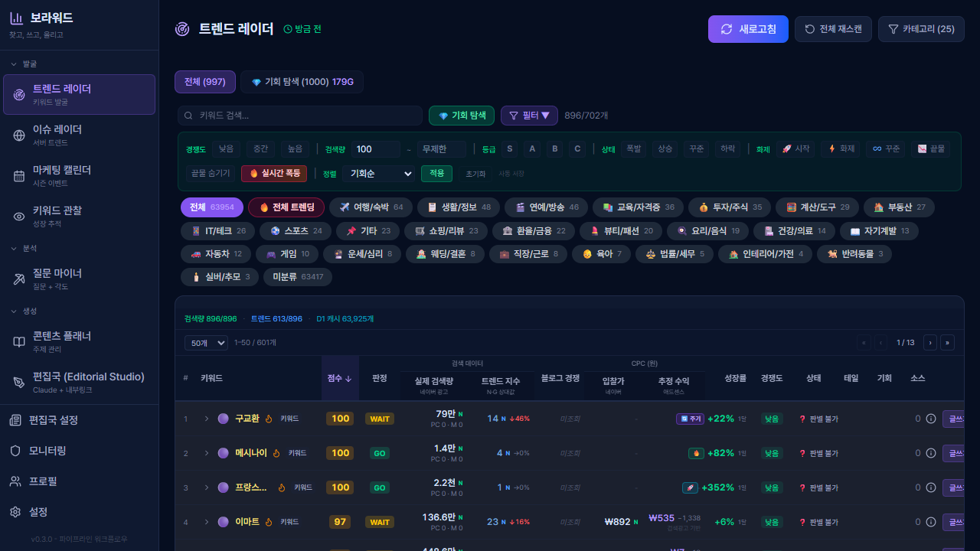Expand the 필터 filter panel toggle
980x551 pixels.
pyautogui.click(x=530, y=116)
